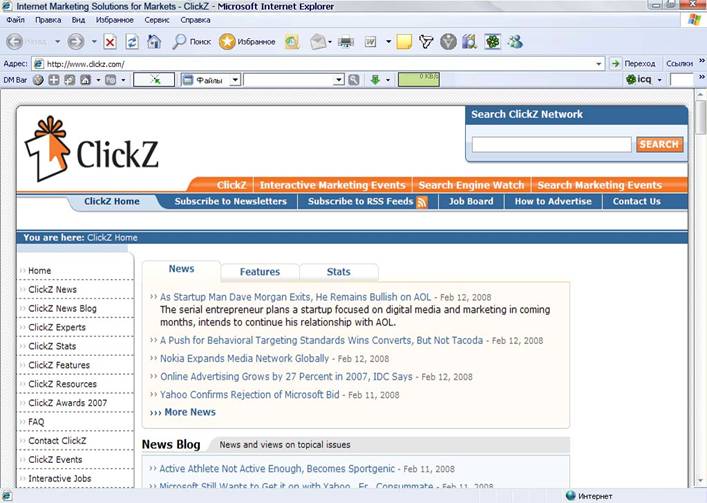Click the scrollbar down arrow

coord(700,481)
